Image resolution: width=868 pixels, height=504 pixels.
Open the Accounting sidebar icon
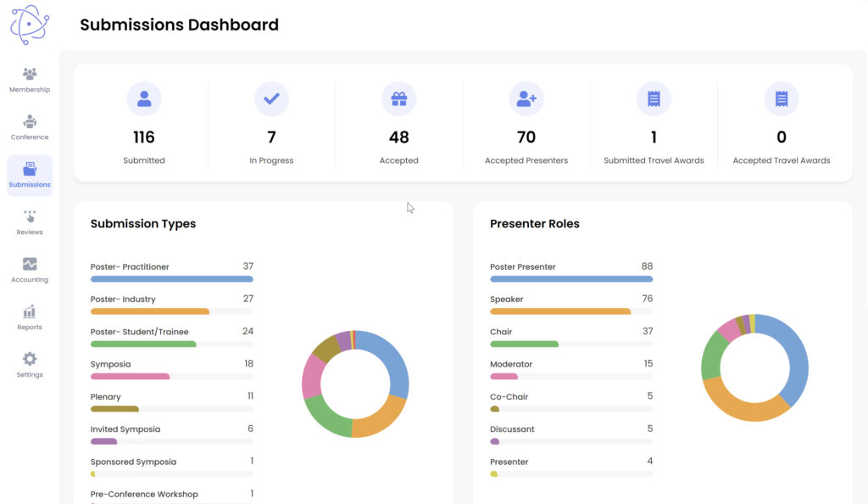tap(30, 264)
